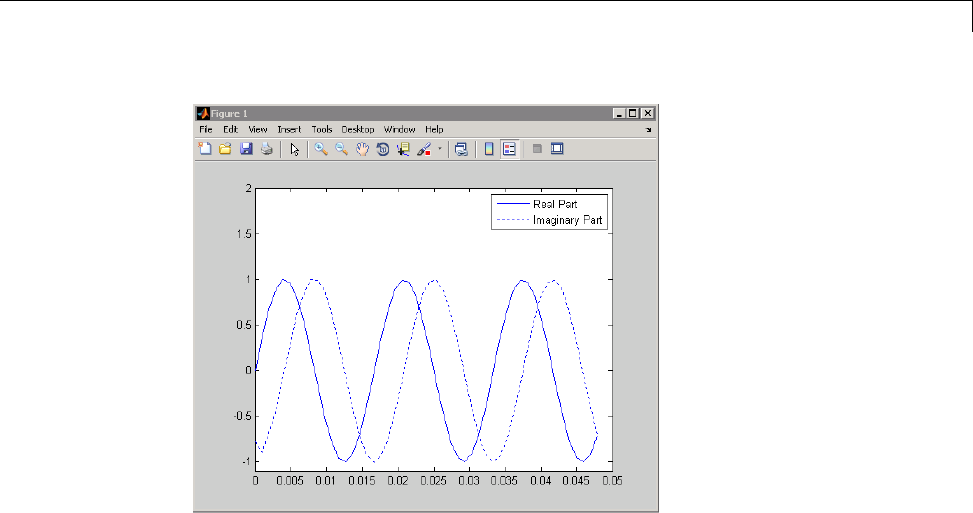Screen dimensions: 973x513
Task: Open the Tools menu
Action: (321, 130)
